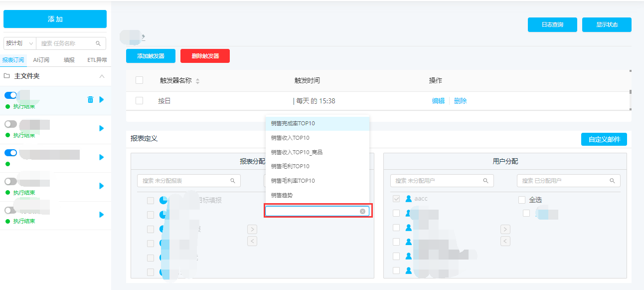Switch to ETL异常 tab
Viewport: 644px width, 290px height.
[97, 60]
